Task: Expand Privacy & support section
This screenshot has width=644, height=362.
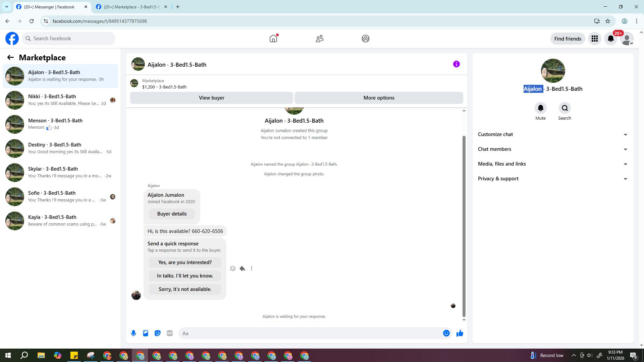Action: [x=553, y=179]
